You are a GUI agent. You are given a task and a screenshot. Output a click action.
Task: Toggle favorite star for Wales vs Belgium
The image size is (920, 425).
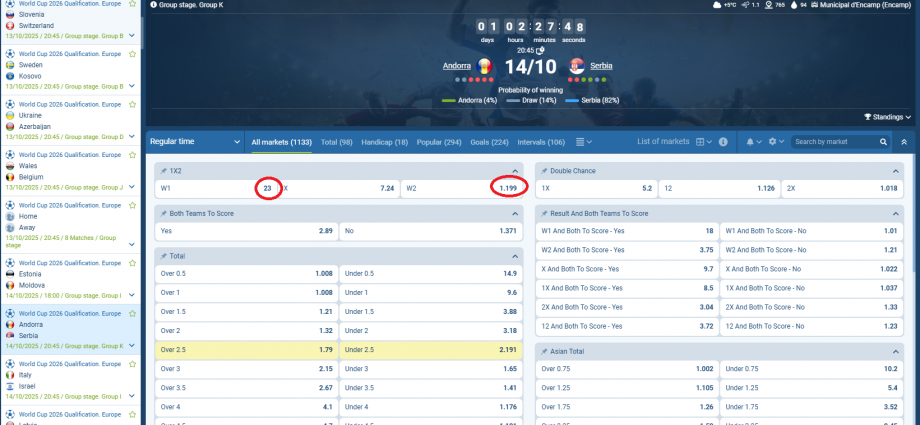133,155
